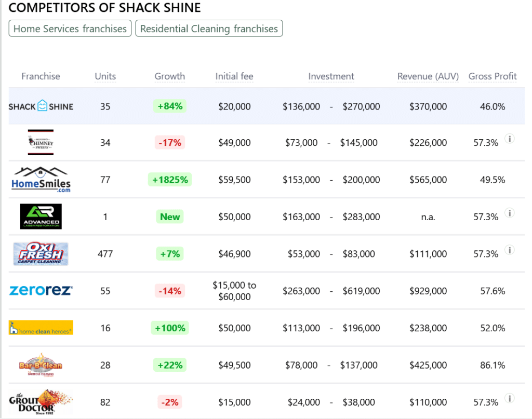The width and height of the screenshot is (532, 419).
Task: Select the 477 units value
Action: tap(105, 254)
